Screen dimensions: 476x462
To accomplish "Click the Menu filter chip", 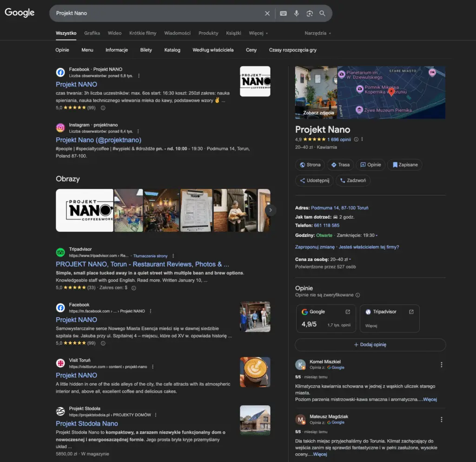I will pos(87,50).
